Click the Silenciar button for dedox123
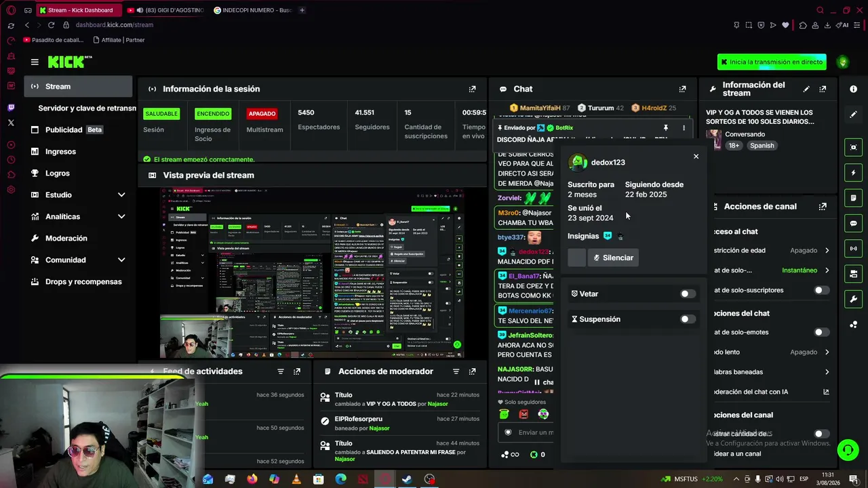This screenshot has width=868, height=488. pyautogui.click(x=613, y=258)
